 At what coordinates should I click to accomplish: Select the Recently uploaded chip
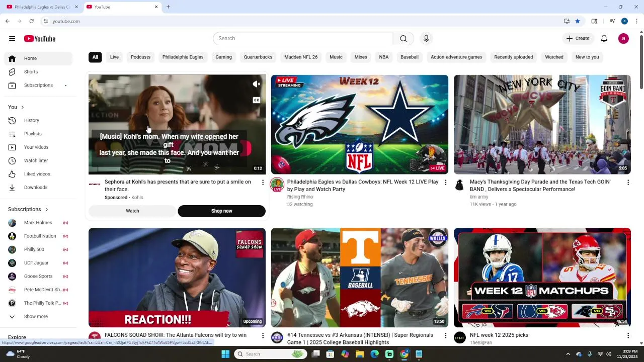pyautogui.click(x=513, y=57)
